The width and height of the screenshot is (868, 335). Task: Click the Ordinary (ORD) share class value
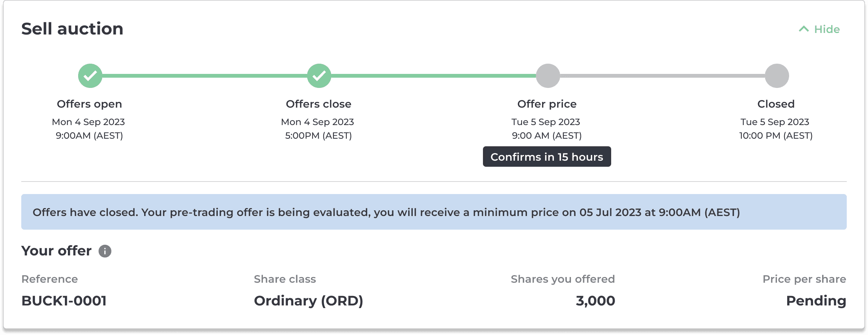(308, 301)
